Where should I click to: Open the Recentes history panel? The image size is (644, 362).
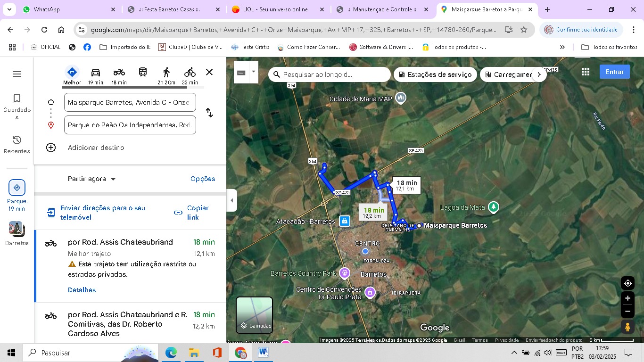[17, 145]
